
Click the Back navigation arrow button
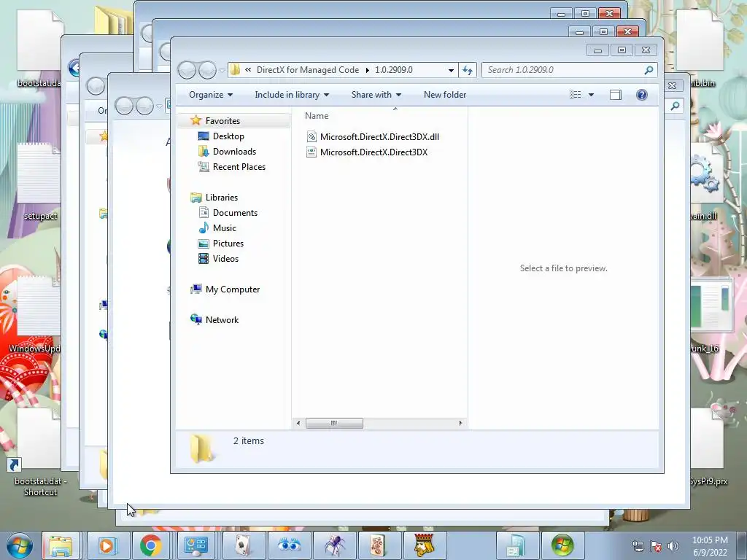tap(187, 70)
